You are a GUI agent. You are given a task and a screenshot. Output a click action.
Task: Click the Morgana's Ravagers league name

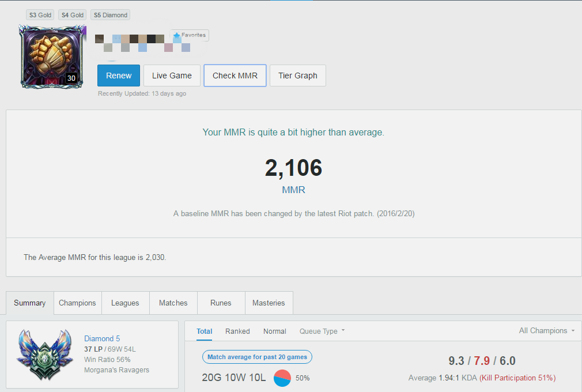coord(116,370)
